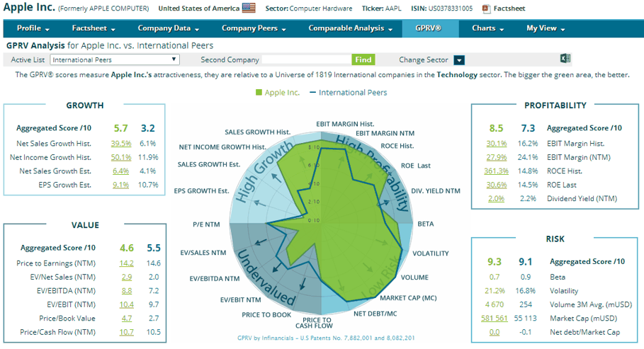
Task: Open the EBIT Margin Hist. 30.1% link
Action: coord(497,143)
